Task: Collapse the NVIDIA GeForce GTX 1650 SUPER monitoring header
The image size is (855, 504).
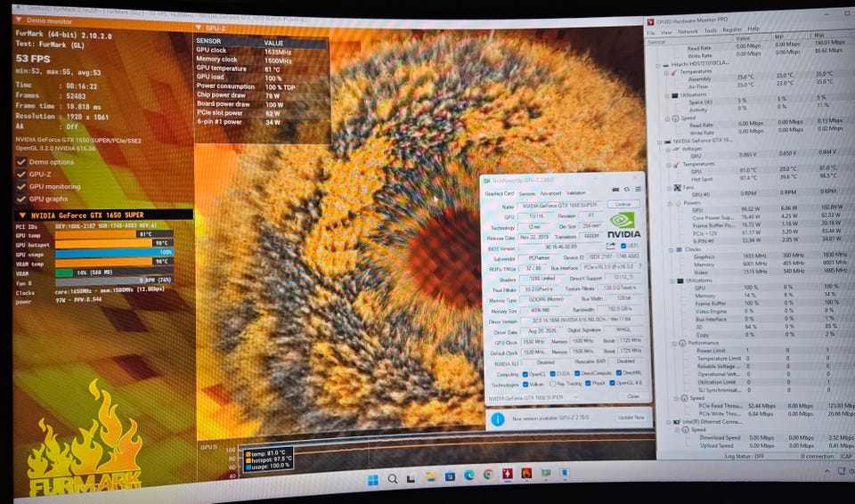Action: coord(22,215)
